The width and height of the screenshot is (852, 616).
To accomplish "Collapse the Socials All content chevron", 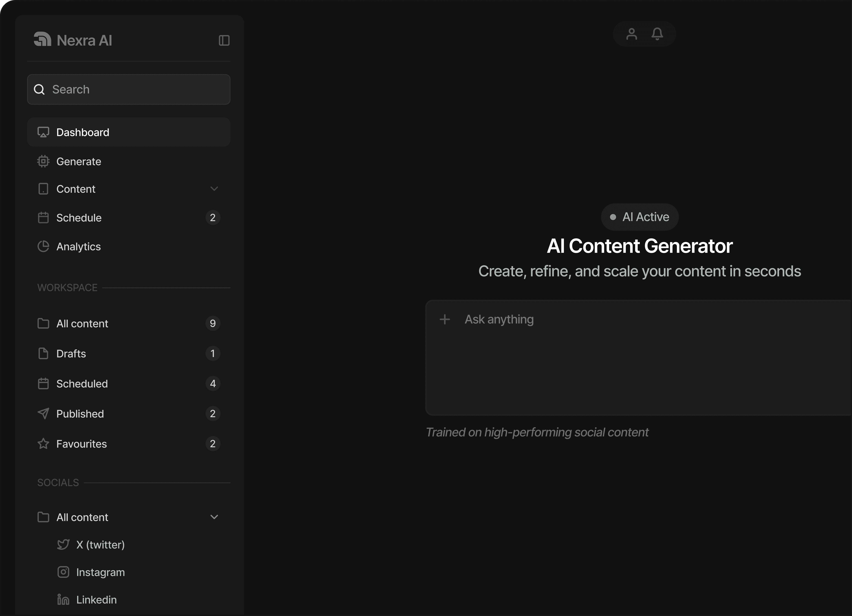I will click(214, 517).
